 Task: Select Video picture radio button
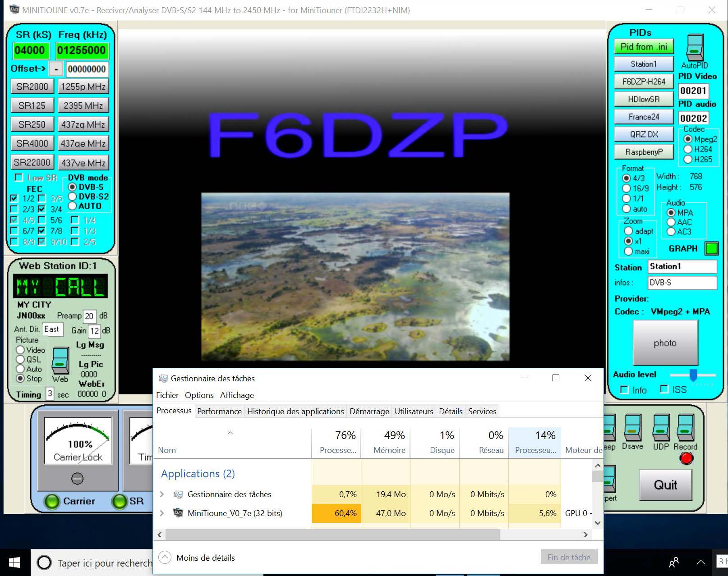20,350
